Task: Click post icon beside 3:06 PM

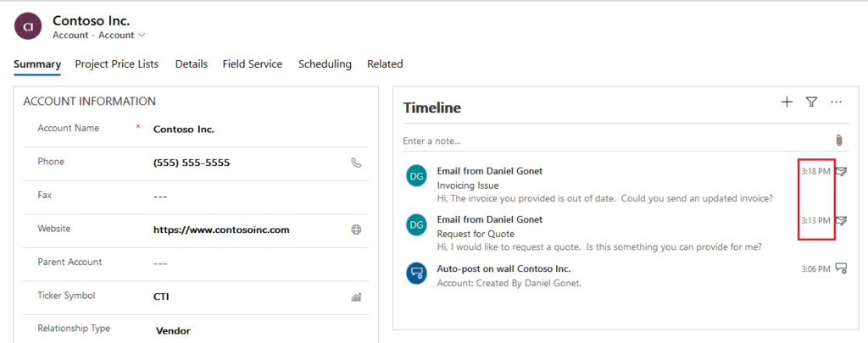Action: click(842, 268)
